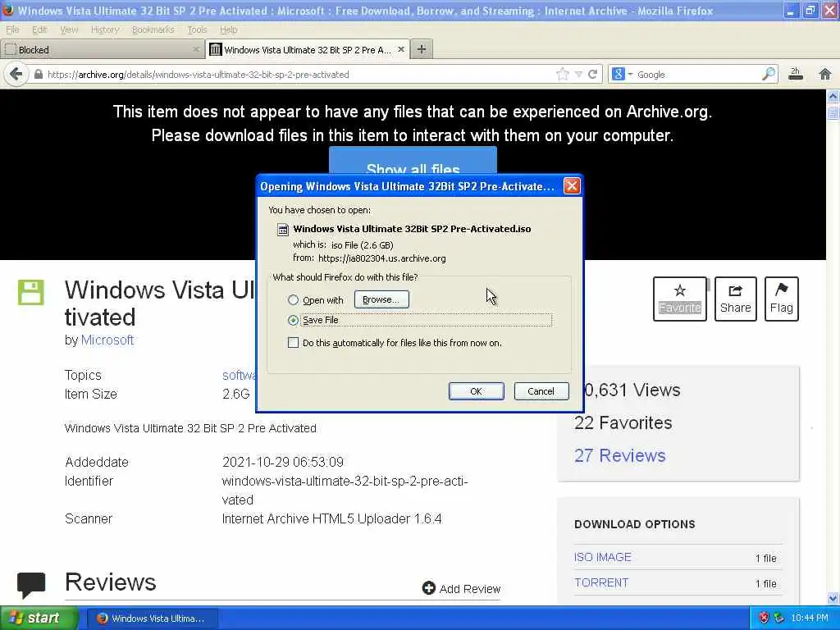Click the speech bubble Reviews icon
Image resolution: width=840 pixels, height=630 pixels.
(x=31, y=585)
